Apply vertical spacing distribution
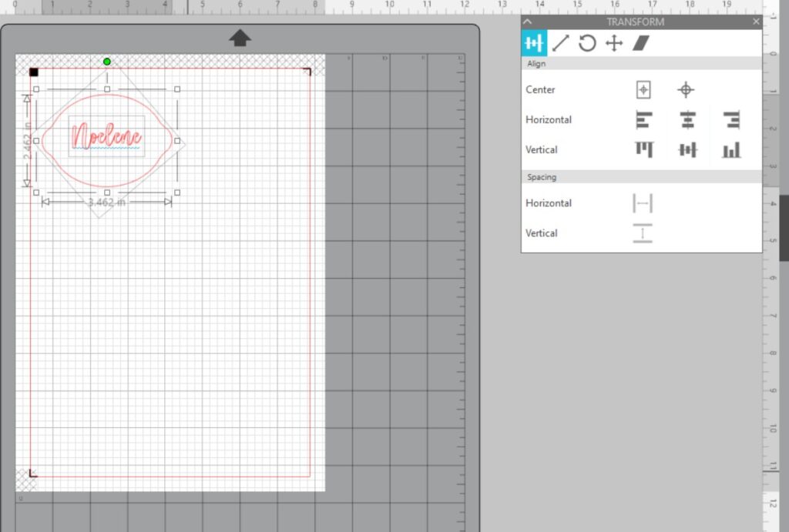This screenshot has width=789, height=532. coord(643,233)
